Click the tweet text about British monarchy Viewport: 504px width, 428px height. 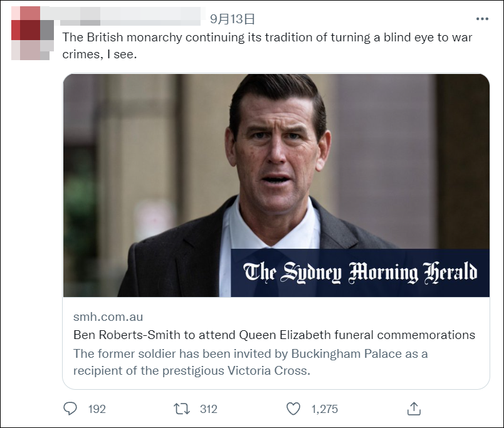click(x=267, y=37)
